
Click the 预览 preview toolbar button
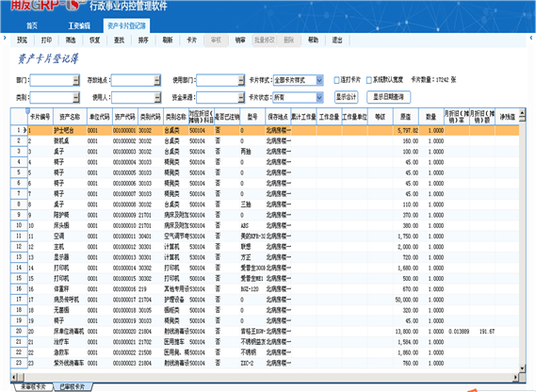[22, 41]
